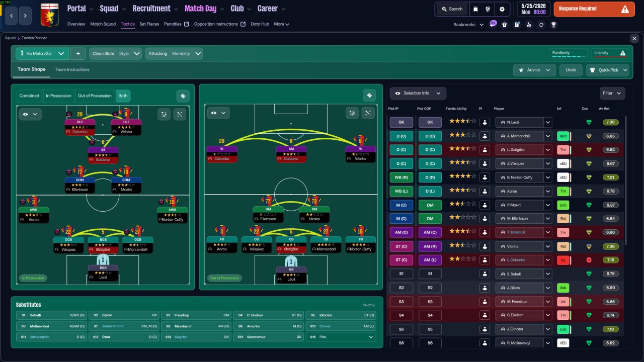The image size is (644, 362).
Task: Expand the Quick Pick dropdown
Action: point(607,70)
